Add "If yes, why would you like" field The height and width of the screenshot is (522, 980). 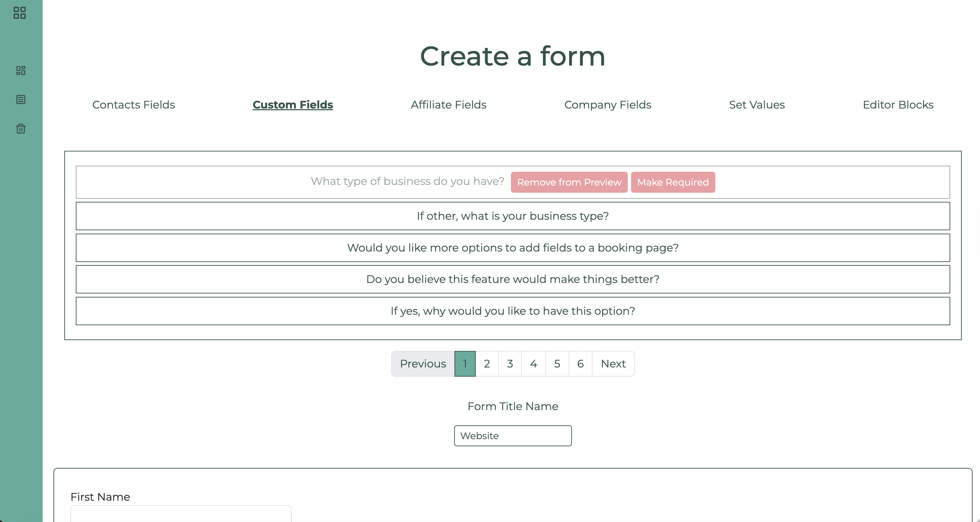512,311
